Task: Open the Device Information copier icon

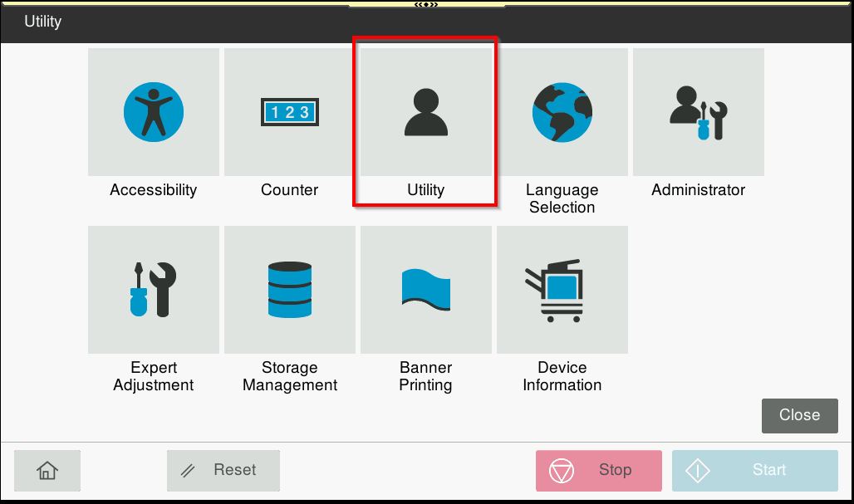Action: (x=562, y=290)
